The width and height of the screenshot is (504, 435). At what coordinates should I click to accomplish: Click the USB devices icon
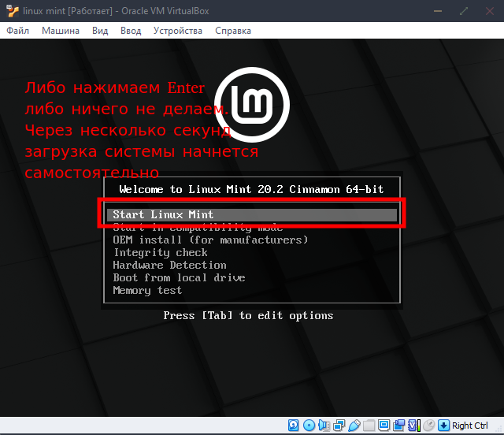coord(354,426)
